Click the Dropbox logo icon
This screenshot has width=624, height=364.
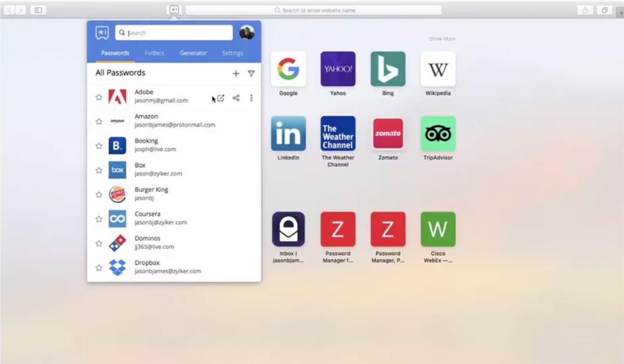click(x=117, y=268)
